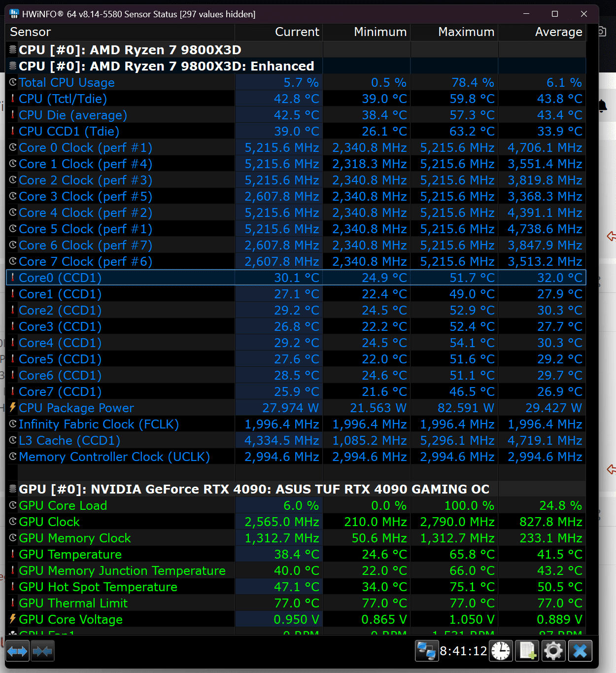Click the 82.591 W maximum package power value
616x673 pixels.
pos(466,408)
